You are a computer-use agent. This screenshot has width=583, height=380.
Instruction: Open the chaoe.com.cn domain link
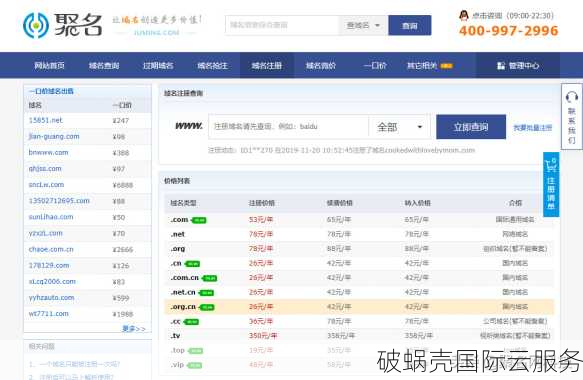[51, 249]
